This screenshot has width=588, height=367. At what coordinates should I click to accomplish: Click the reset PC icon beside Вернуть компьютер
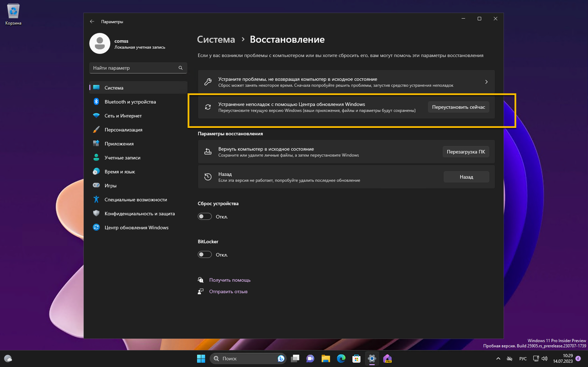208,152
